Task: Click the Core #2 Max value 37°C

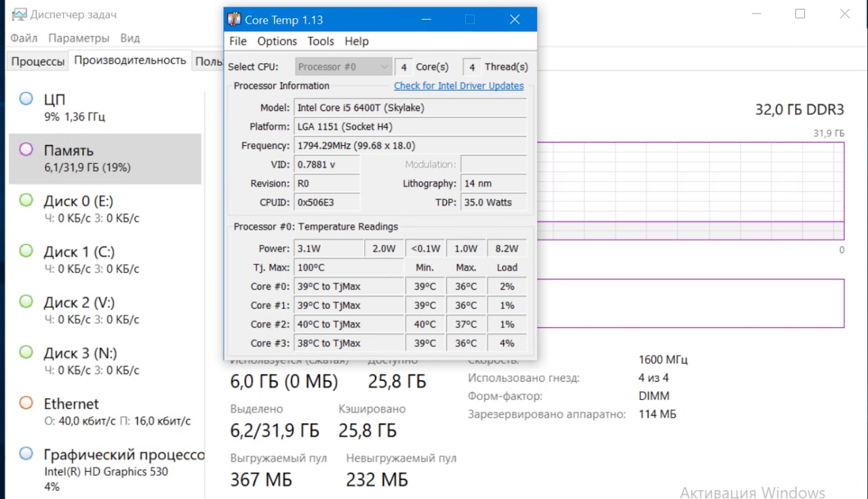Action: 466,325
